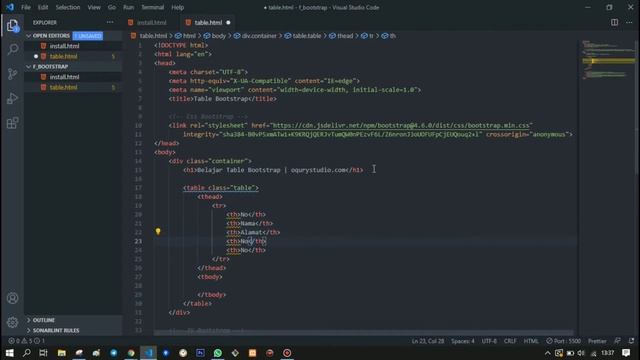Screen dimensions: 640x360
Task: Click errors and warnings status indicator
Action: (27, 341)
